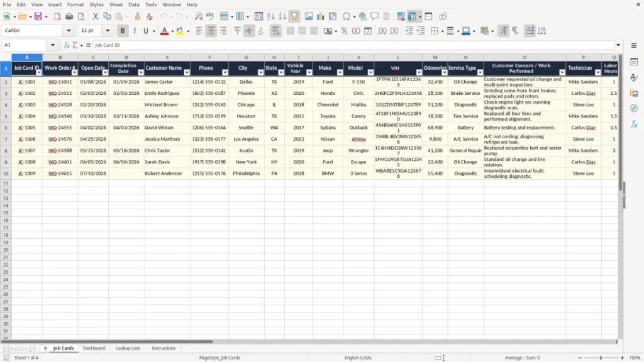
Task: Toggle Center Vertically alignment
Action: point(249,31)
